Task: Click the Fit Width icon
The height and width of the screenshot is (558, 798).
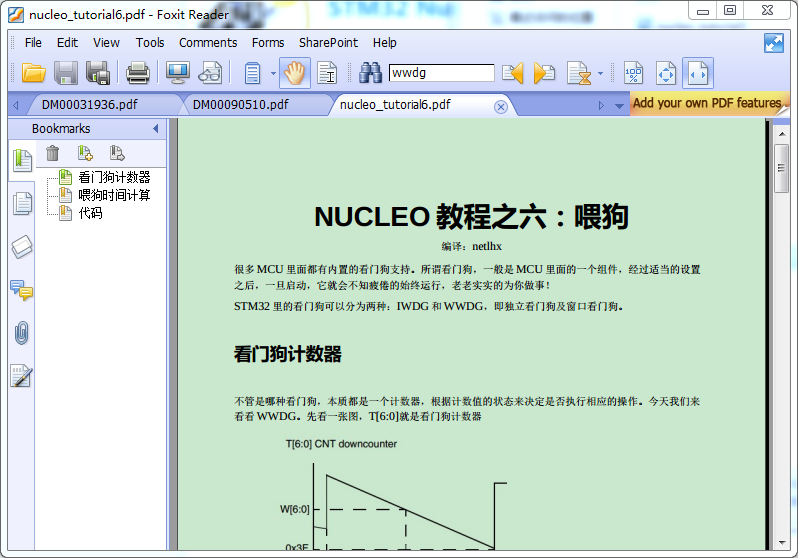Action: [698, 73]
